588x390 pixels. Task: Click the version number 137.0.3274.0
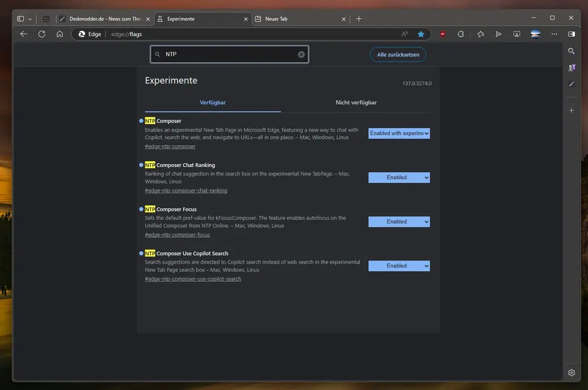coord(417,83)
